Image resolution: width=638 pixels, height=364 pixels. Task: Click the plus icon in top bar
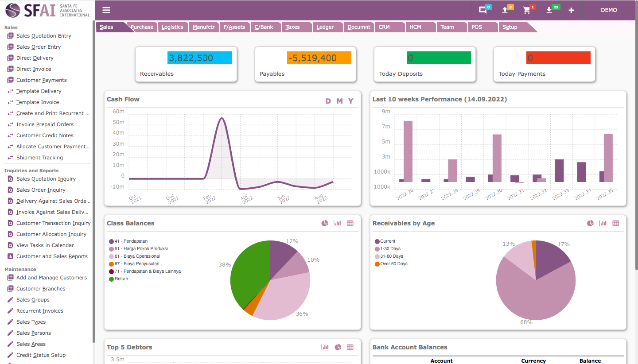pyautogui.click(x=571, y=10)
